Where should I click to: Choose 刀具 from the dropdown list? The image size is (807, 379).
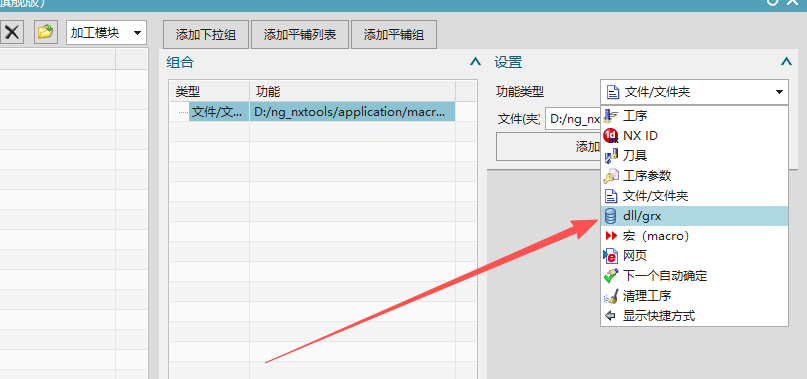click(694, 156)
